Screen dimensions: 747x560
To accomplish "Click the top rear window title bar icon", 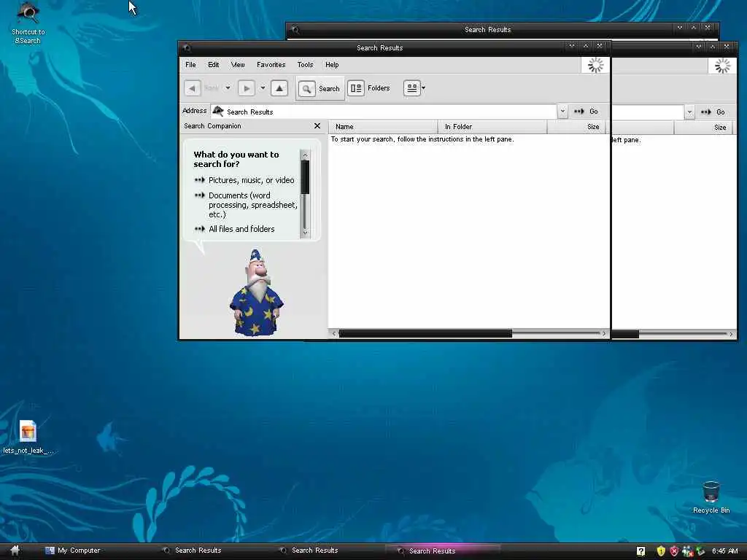I will click(295, 29).
